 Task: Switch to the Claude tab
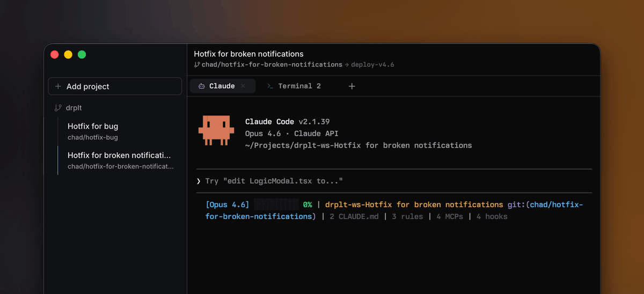click(222, 86)
